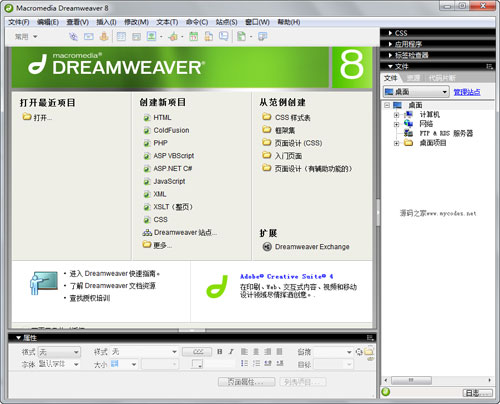Click the 管理站点 link
This screenshot has height=404, width=500.
pyautogui.click(x=467, y=92)
